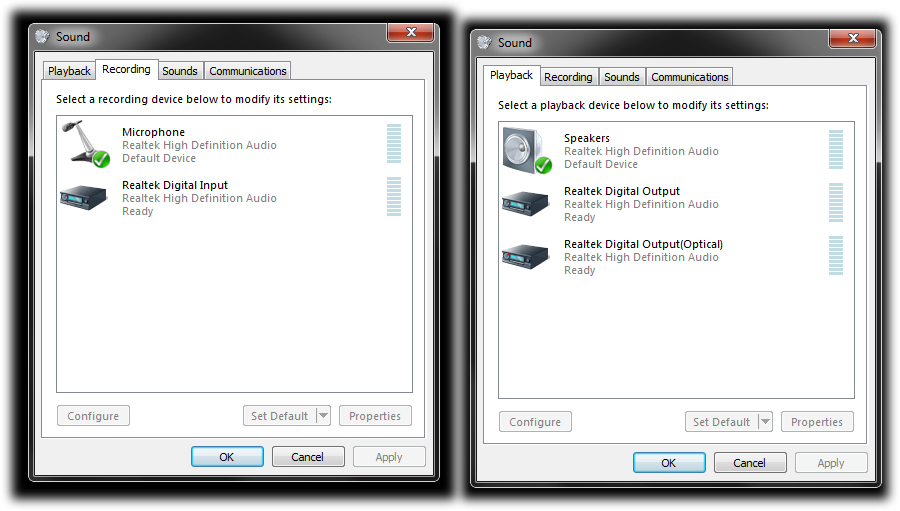Confirm with OK in right Sound window
Image resolution: width=900 pixels, height=511 pixels.
coord(669,463)
